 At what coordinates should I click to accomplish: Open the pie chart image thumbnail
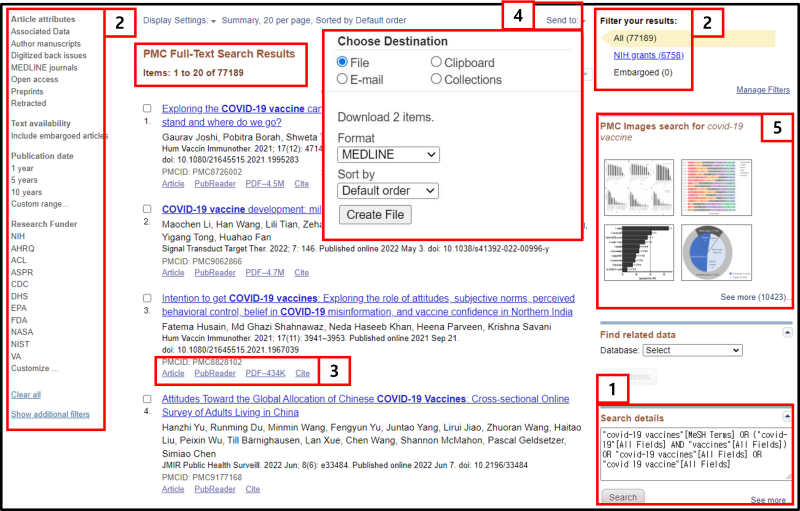point(716,252)
